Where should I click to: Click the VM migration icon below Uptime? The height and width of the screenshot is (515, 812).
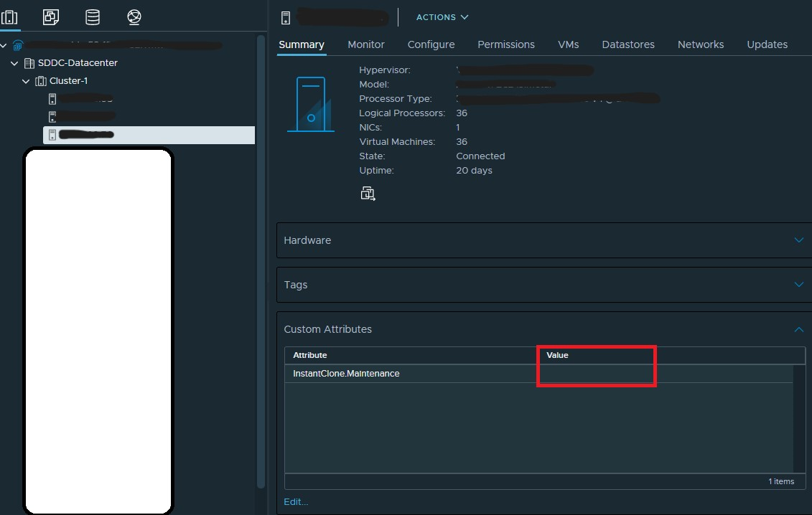pyautogui.click(x=368, y=194)
